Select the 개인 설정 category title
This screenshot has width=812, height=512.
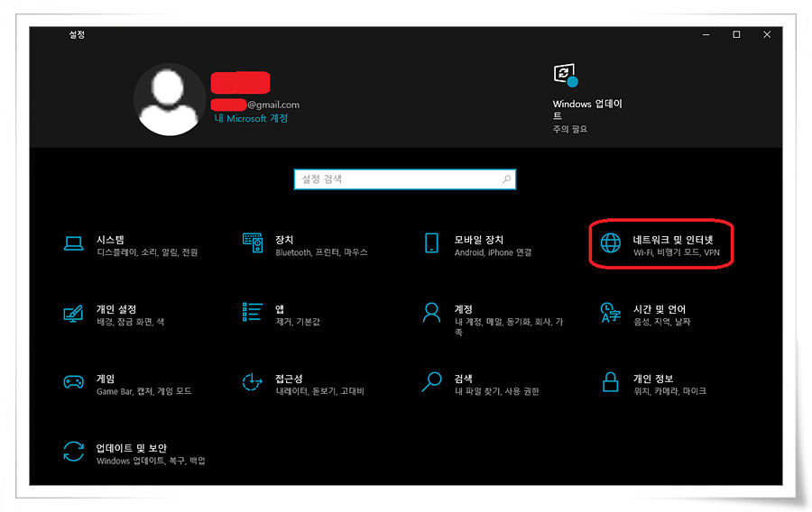coord(116,309)
